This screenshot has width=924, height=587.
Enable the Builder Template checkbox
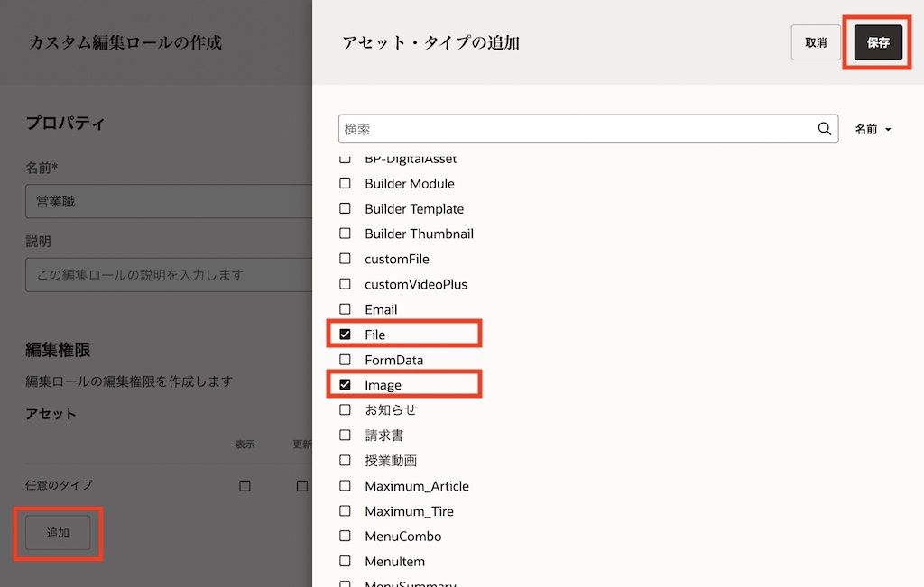click(x=345, y=208)
